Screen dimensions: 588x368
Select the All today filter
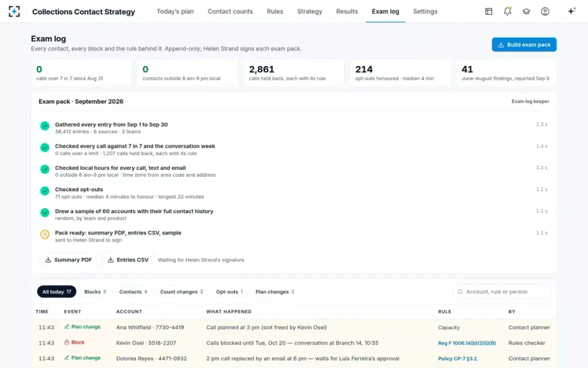[56, 292]
